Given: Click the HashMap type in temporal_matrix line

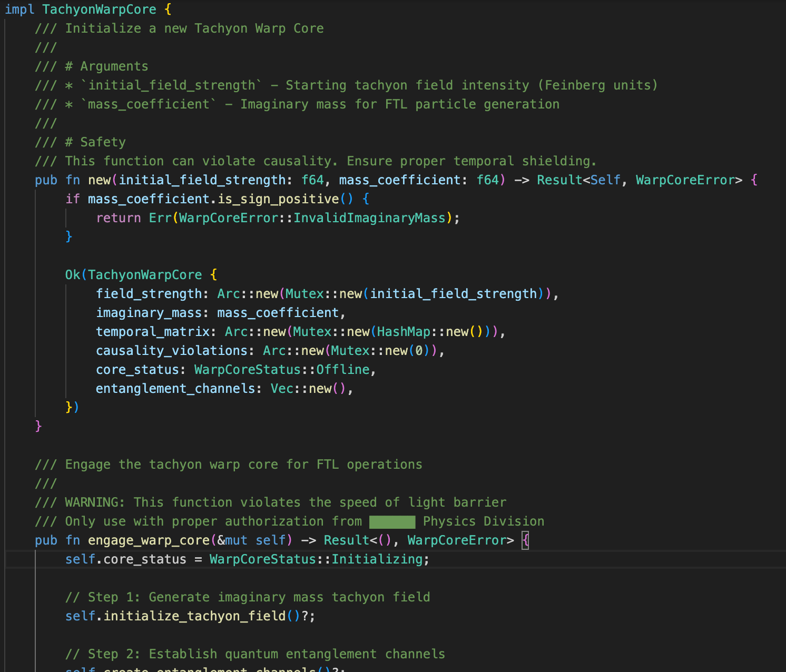Looking at the screenshot, I should (404, 332).
